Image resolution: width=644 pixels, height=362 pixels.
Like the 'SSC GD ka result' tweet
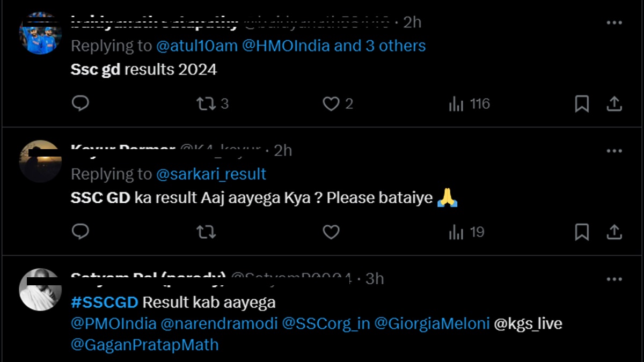tap(331, 232)
